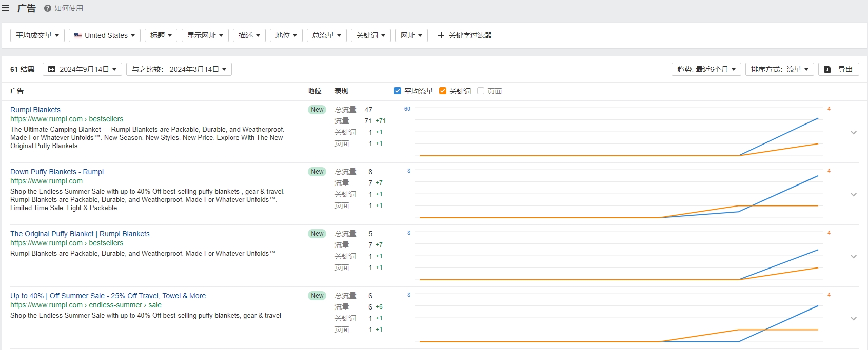Viewport: 868px width, 350px height.
Task: Open the rumpl.com bestsellers URL under Rumpl Blankets
Action: (x=67, y=119)
